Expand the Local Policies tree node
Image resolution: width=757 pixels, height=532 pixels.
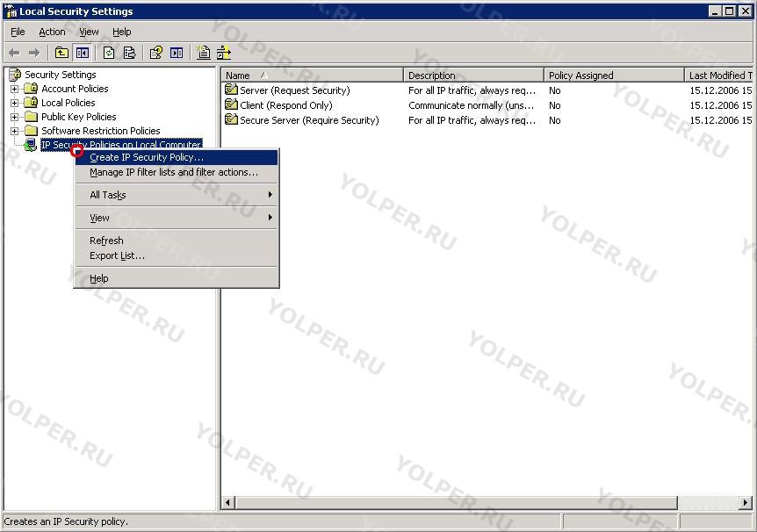click(x=14, y=103)
